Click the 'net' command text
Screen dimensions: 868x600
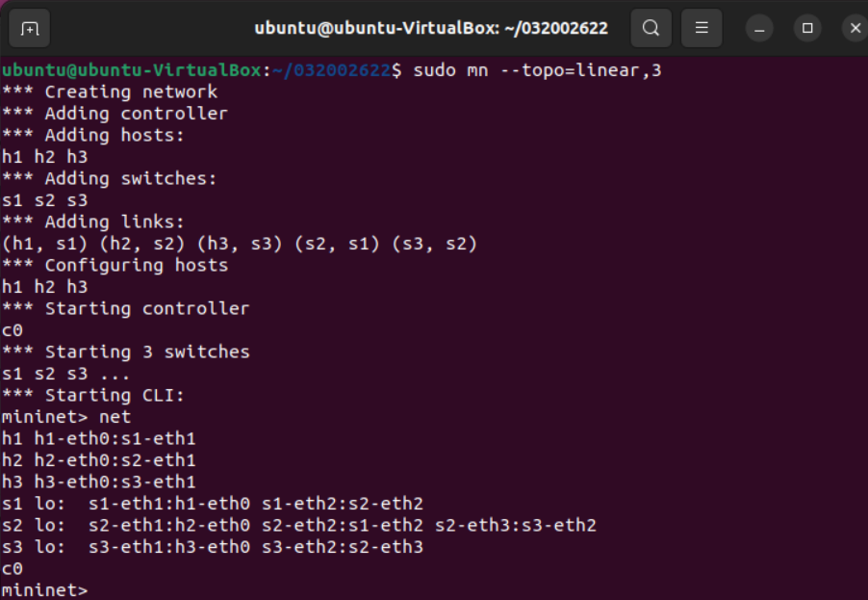pyautogui.click(x=115, y=417)
